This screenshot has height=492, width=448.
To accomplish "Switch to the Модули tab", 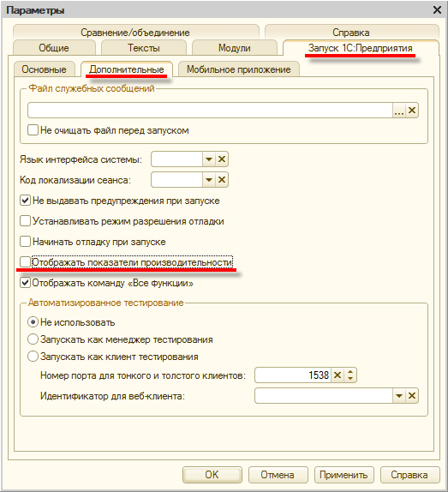I will (235, 48).
